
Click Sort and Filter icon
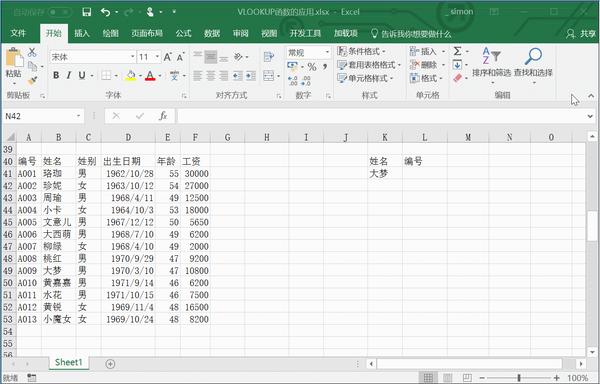pyautogui.click(x=491, y=56)
